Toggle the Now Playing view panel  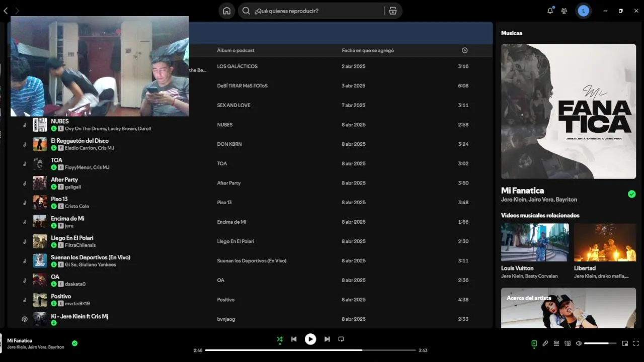click(x=534, y=343)
